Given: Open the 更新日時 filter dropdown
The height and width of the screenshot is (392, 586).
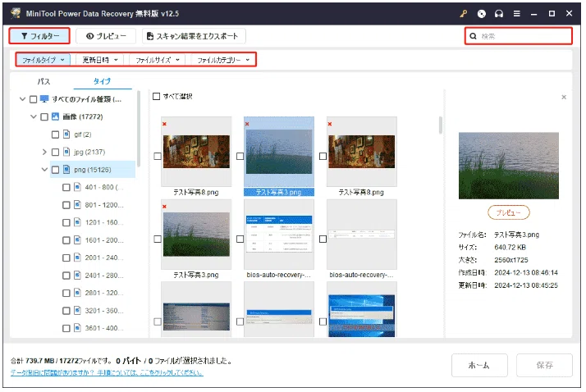Looking at the screenshot, I should coord(99,60).
